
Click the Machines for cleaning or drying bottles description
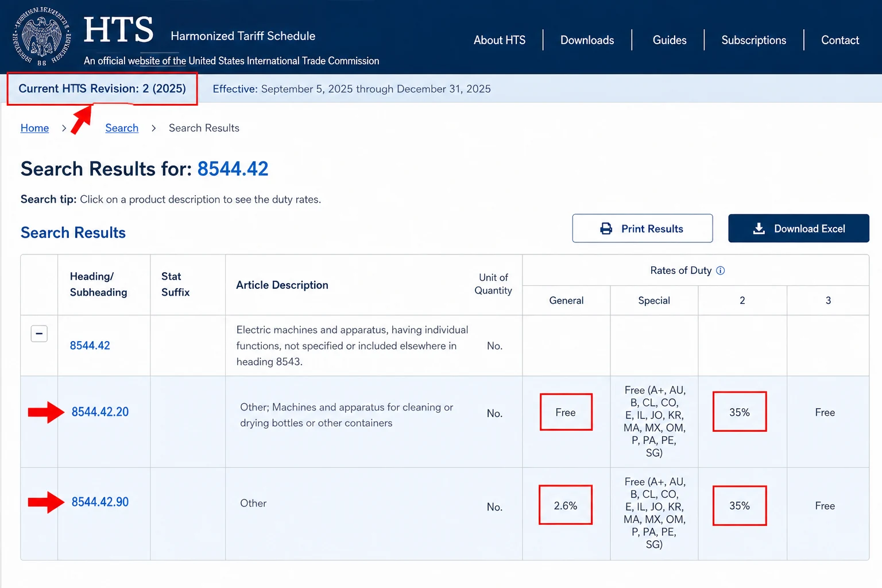346,415
